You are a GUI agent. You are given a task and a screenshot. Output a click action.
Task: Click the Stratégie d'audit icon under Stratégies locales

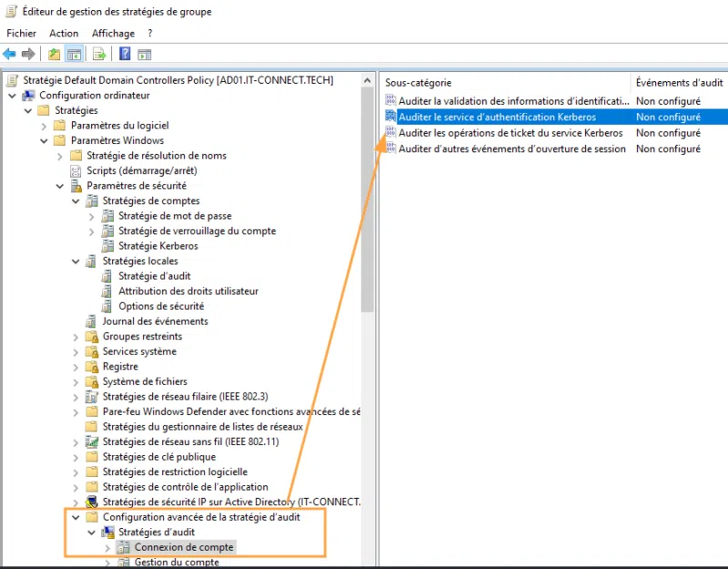point(106,276)
